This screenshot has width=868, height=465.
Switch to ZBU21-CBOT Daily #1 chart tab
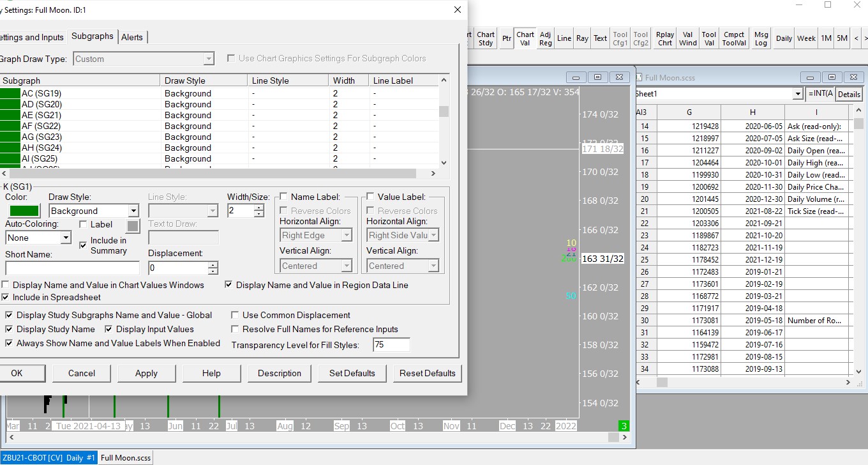[x=49, y=457]
